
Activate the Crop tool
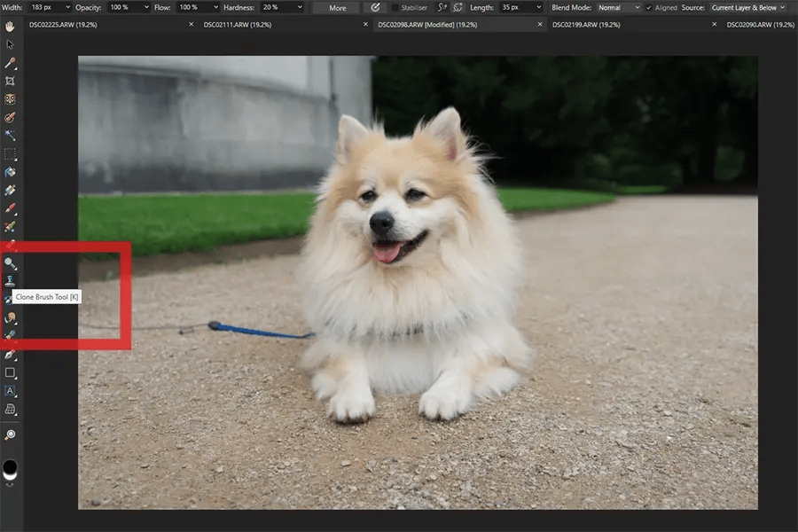point(10,81)
